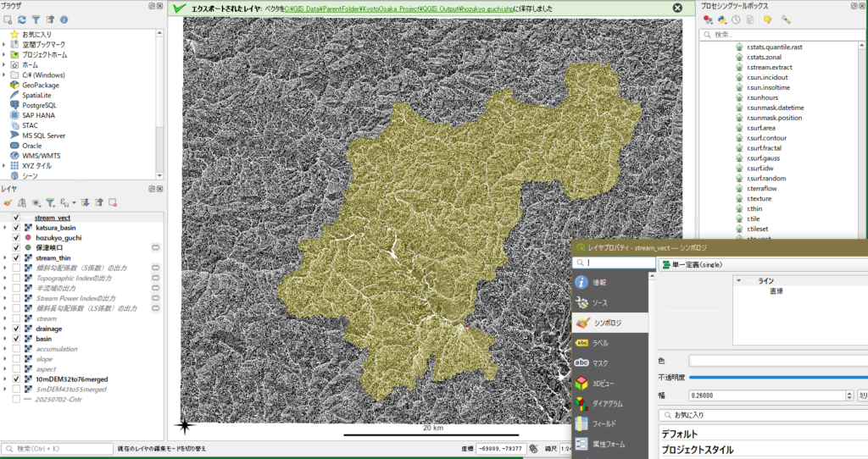
Task: Expand the 10mDEM32to76merged layer tree
Action: tap(5, 379)
